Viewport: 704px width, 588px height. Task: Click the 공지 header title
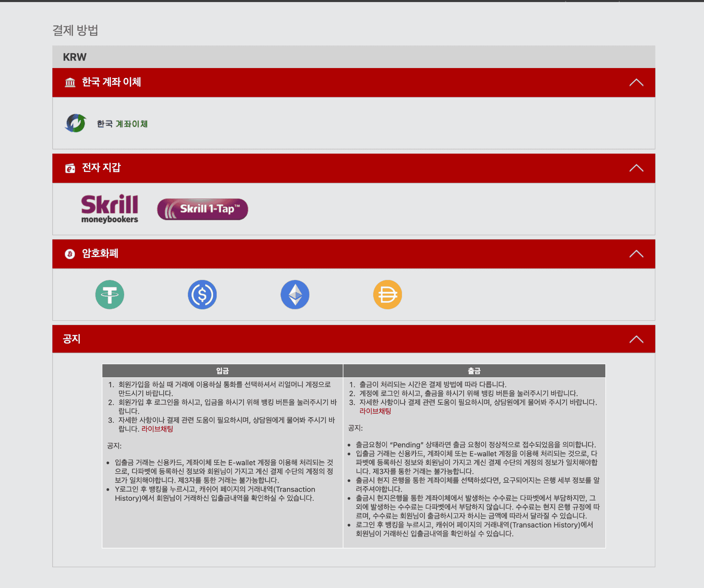pyautogui.click(x=71, y=339)
